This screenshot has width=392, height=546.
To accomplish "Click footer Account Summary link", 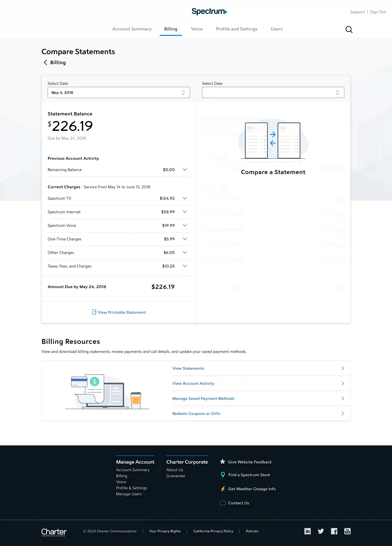I will coord(133,470).
